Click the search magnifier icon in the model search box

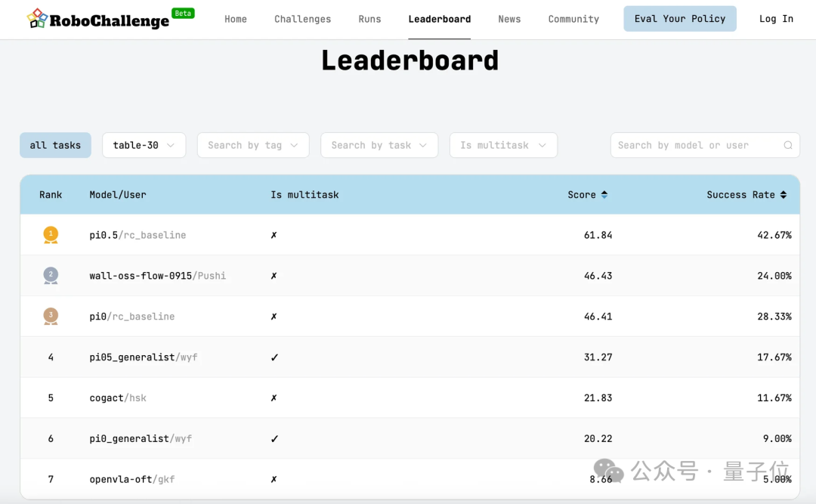(788, 145)
